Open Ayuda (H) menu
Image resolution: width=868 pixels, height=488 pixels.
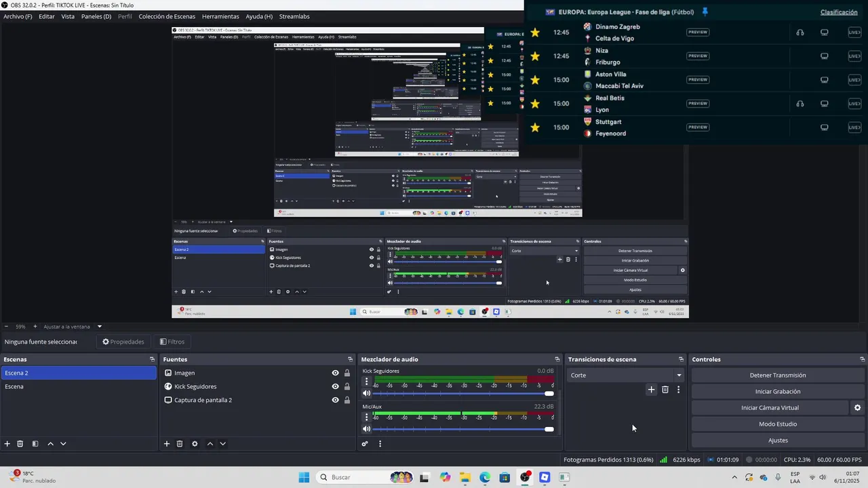point(259,16)
